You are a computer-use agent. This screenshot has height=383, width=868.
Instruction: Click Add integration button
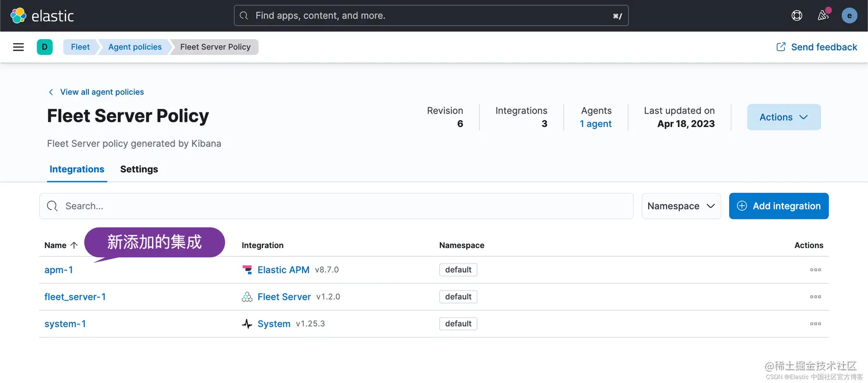coord(779,206)
